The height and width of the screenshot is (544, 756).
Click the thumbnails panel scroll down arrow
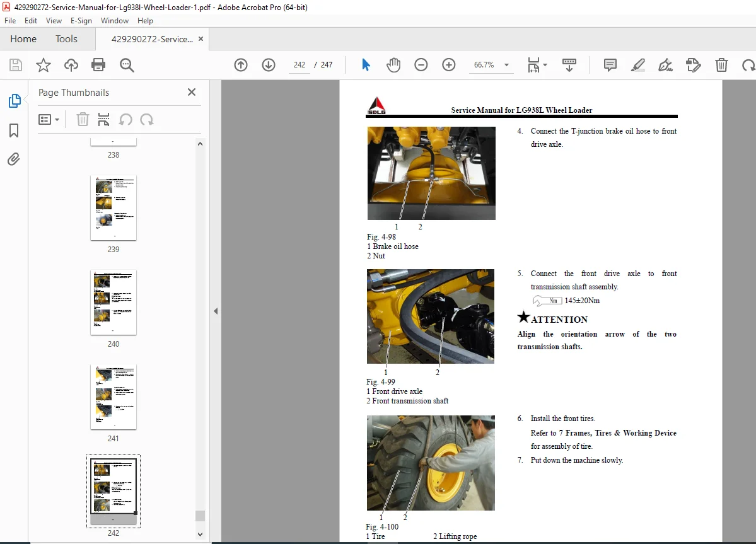click(200, 535)
